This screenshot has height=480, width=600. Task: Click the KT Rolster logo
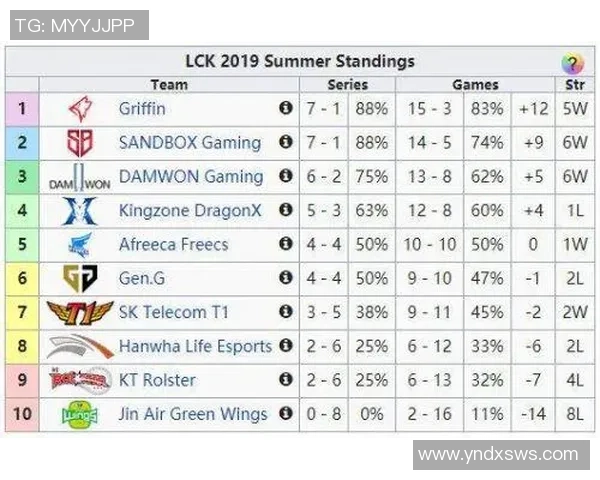(79, 380)
